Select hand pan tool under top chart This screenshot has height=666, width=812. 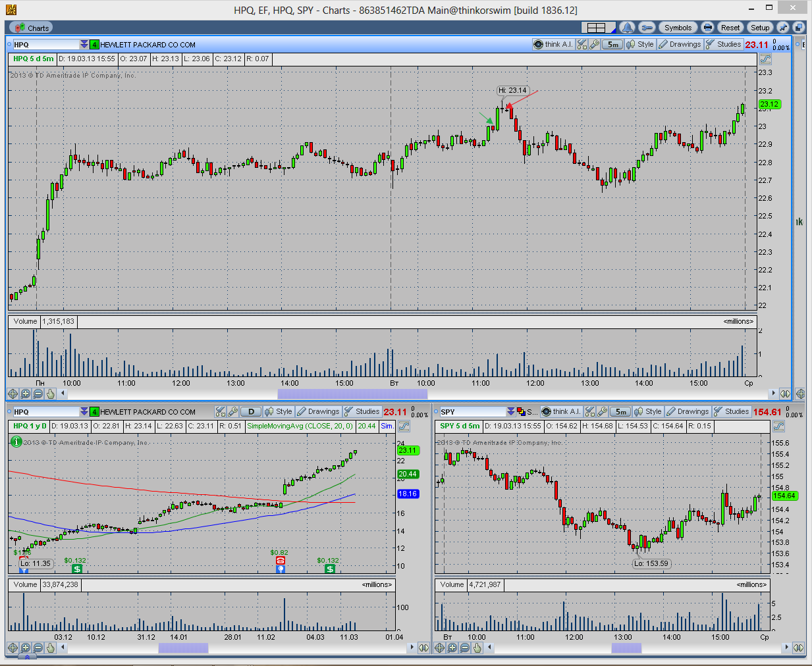point(51,394)
